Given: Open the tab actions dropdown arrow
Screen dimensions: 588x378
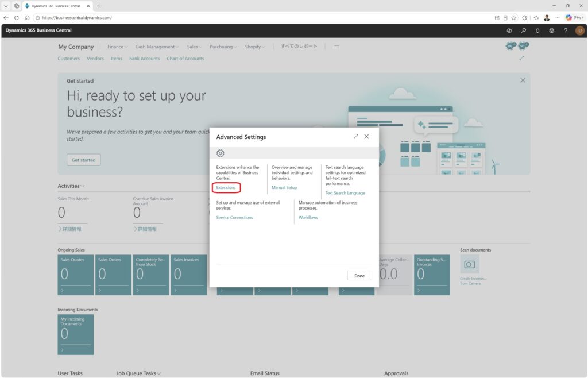Looking at the screenshot, I should pyautogui.click(x=6, y=6).
